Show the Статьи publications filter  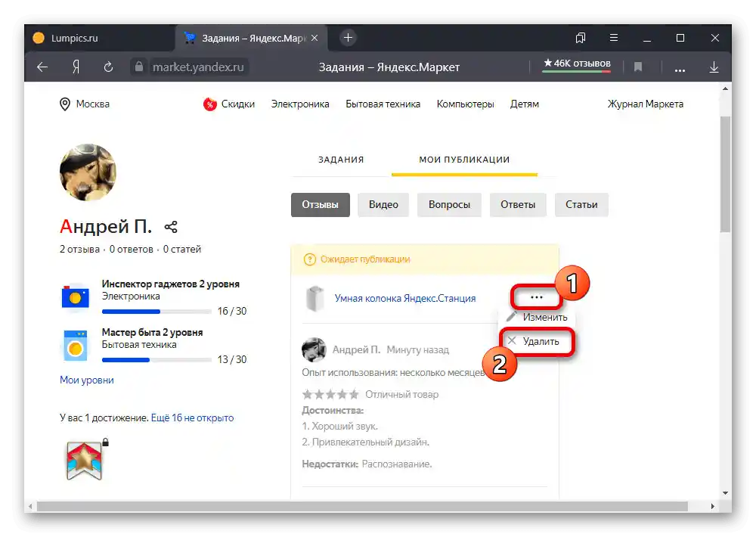(581, 204)
